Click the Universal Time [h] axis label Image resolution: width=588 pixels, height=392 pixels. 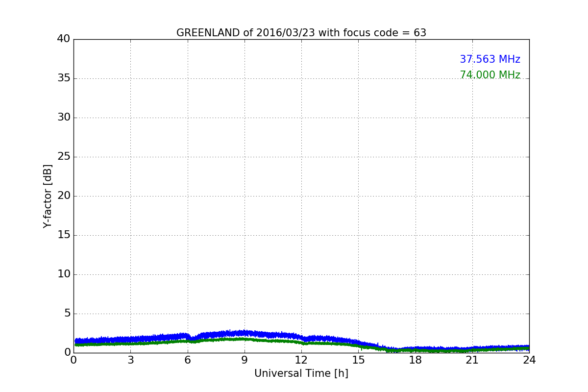pos(301,373)
